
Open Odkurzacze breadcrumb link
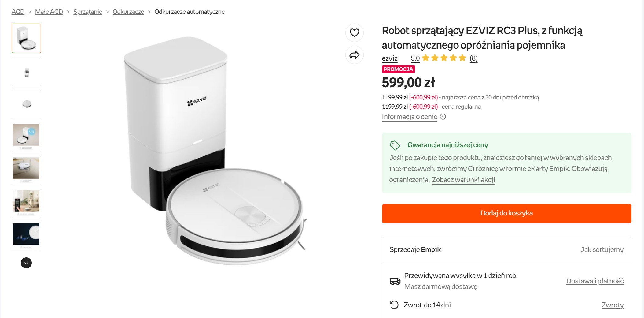click(x=128, y=12)
